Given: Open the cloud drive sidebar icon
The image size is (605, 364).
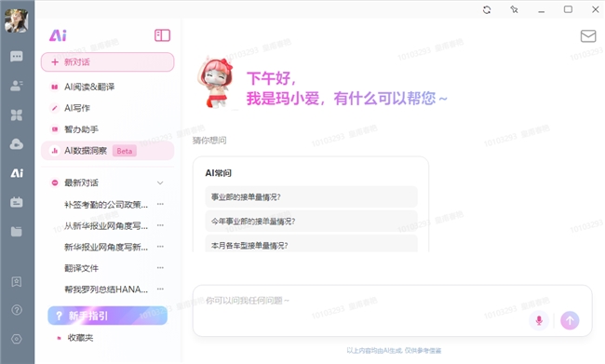Looking at the screenshot, I should coord(16,144).
